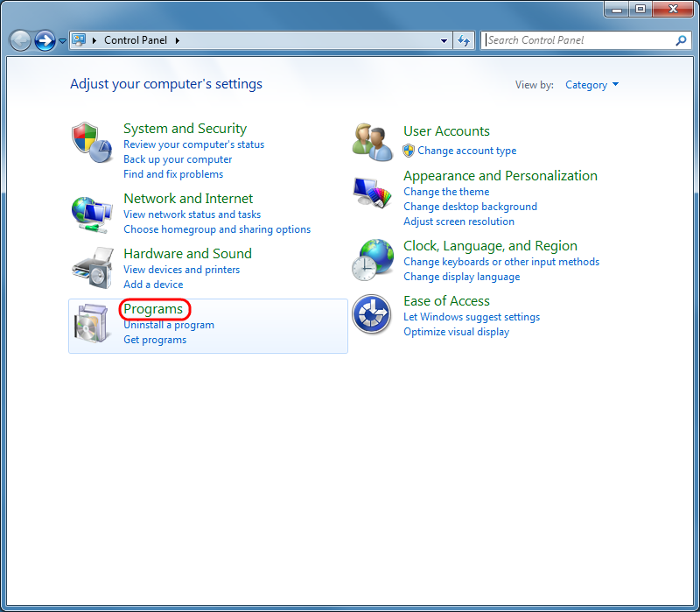Click the Ease of Access icon

pyautogui.click(x=371, y=314)
